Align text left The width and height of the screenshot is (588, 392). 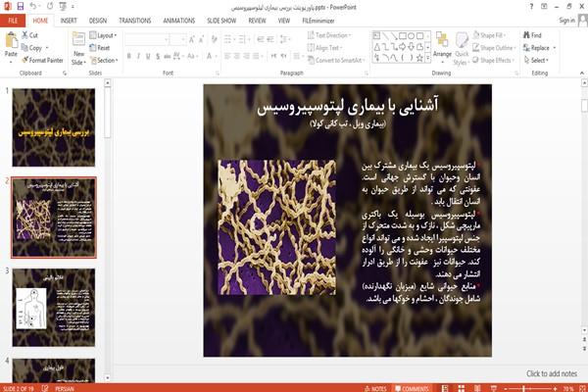(x=227, y=56)
